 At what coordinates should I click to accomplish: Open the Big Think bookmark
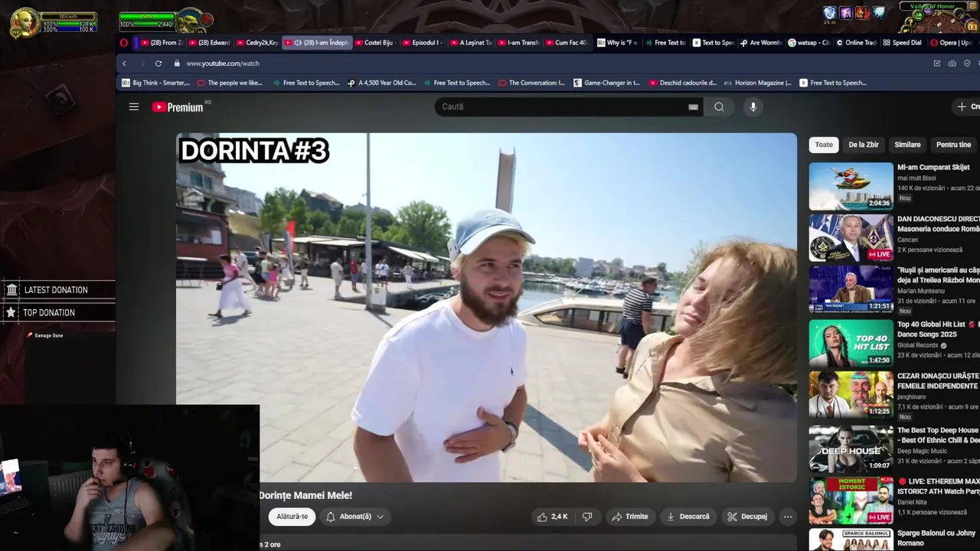[155, 83]
